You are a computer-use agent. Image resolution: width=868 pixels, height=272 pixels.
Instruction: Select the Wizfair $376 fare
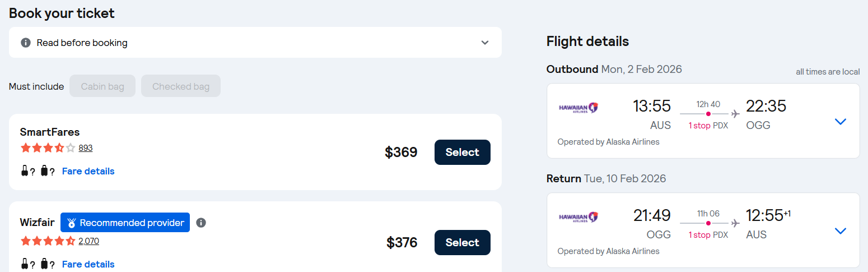pos(462,242)
